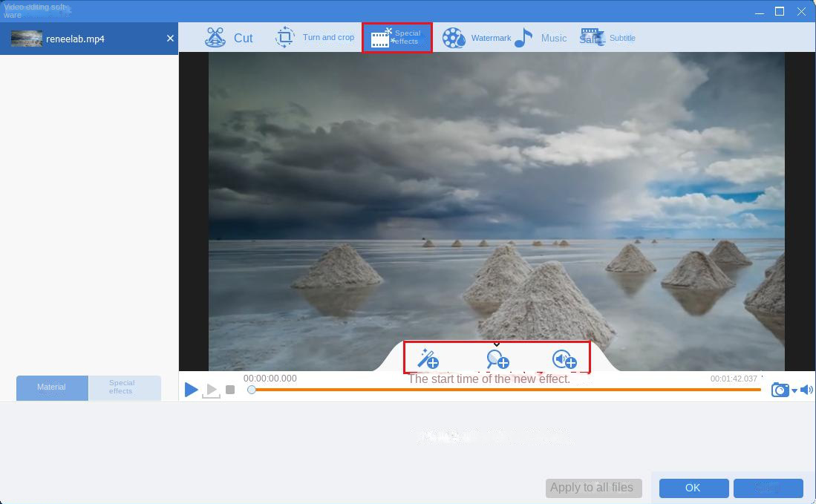The width and height of the screenshot is (816, 504).
Task: Switch to the Material tab
Action: 51,387
